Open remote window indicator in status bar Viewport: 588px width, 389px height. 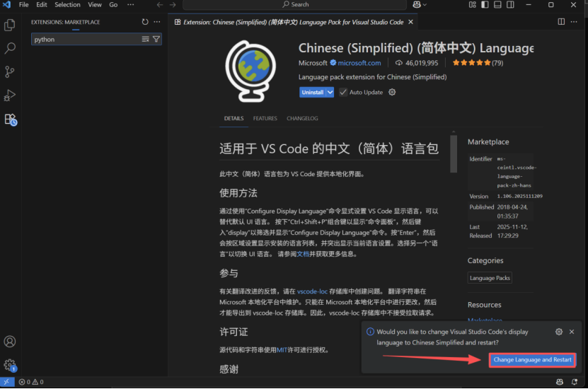pyautogui.click(x=7, y=382)
